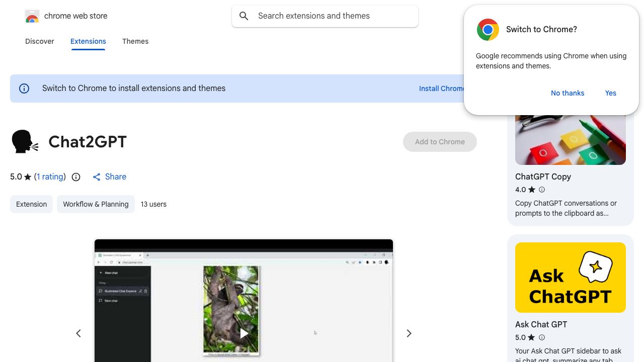Click the Google recommends using Chrome message
Image resolution: width=644 pixels, height=362 pixels.
pyautogui.click(x=551, y=61)
